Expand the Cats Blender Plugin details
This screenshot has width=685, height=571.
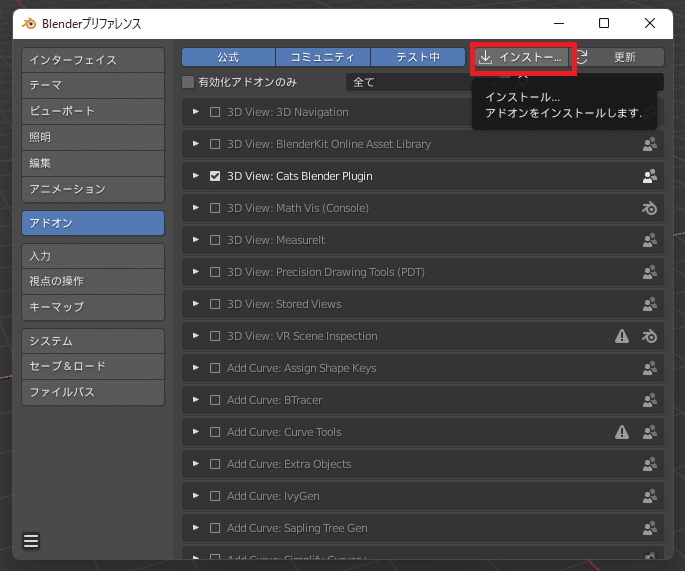196,176
